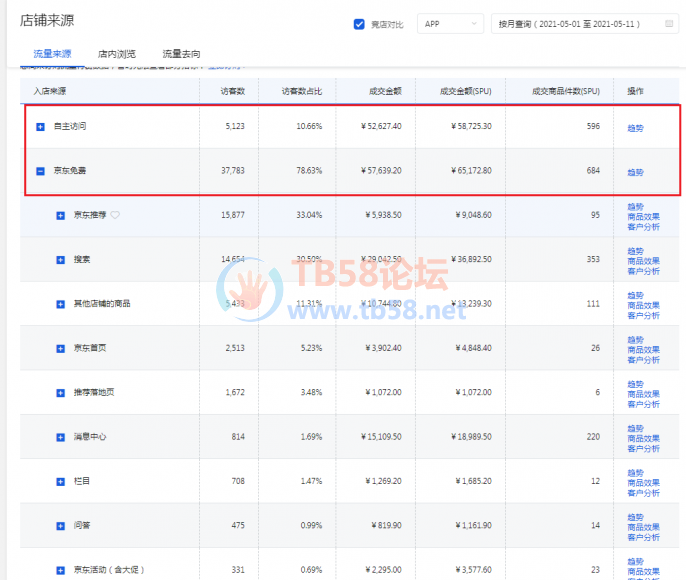686x580 pixels.
Task: Click the 成交金额(SPU) column header
Action: (x=466, y=91)
